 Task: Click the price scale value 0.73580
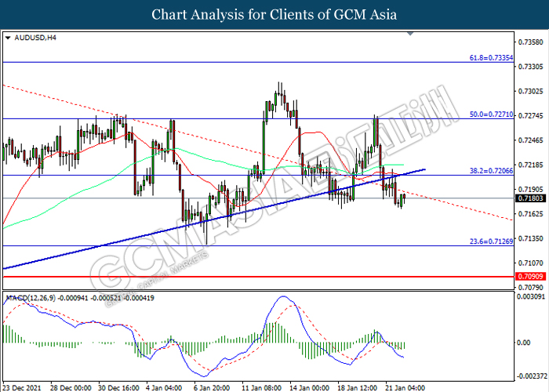click(530, 42)
